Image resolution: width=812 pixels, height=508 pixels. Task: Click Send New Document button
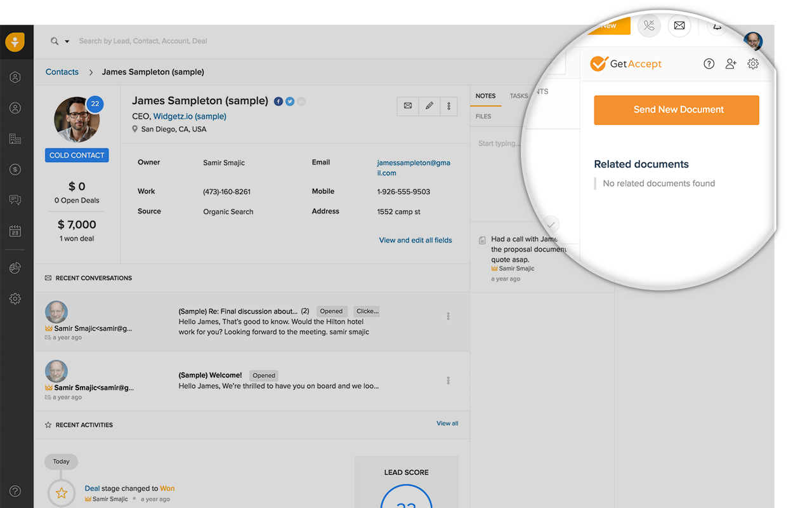[676, 110]
